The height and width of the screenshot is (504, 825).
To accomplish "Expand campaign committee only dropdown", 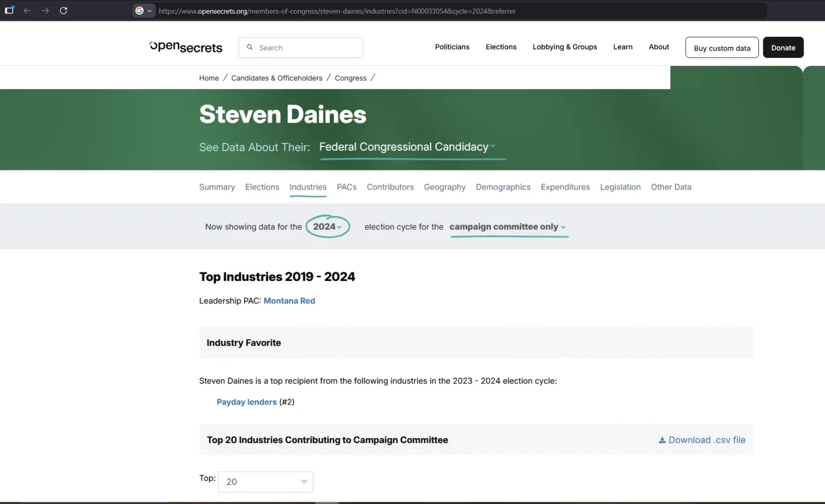I will coord(508,227).
